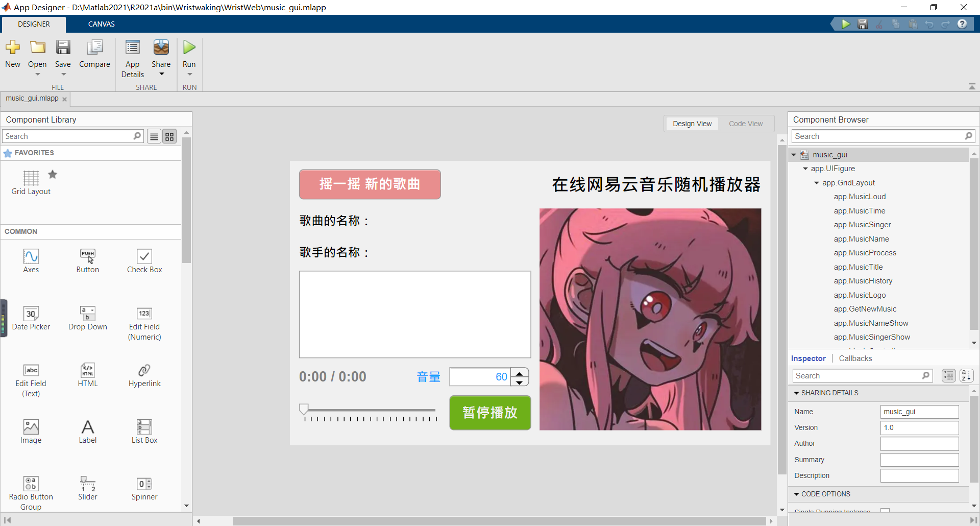980x526 pixels.
Task: Select the Label component
Action: tap(88, 432)
